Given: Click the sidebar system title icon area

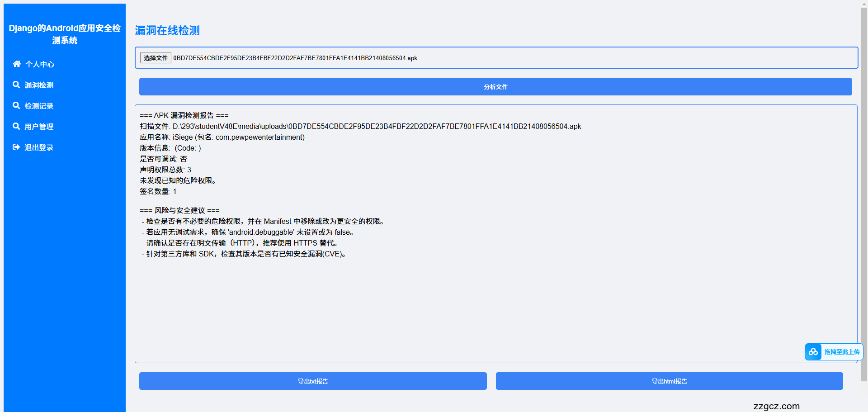Looking at the screenshot, I should (65, 34).
